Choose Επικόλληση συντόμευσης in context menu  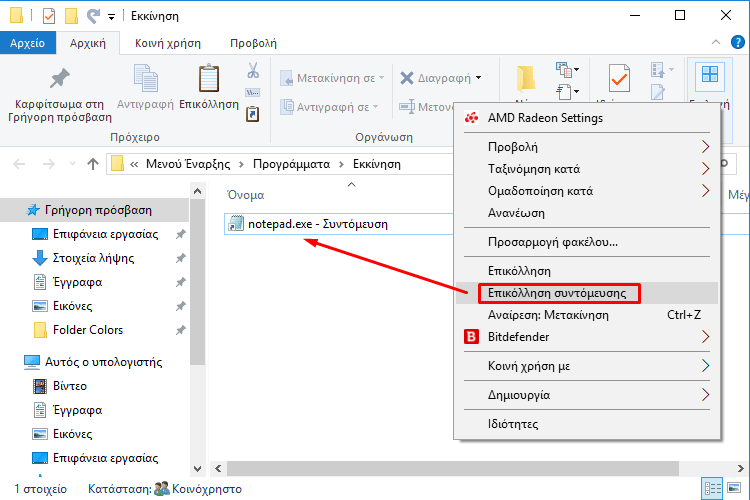pos(587,293)
